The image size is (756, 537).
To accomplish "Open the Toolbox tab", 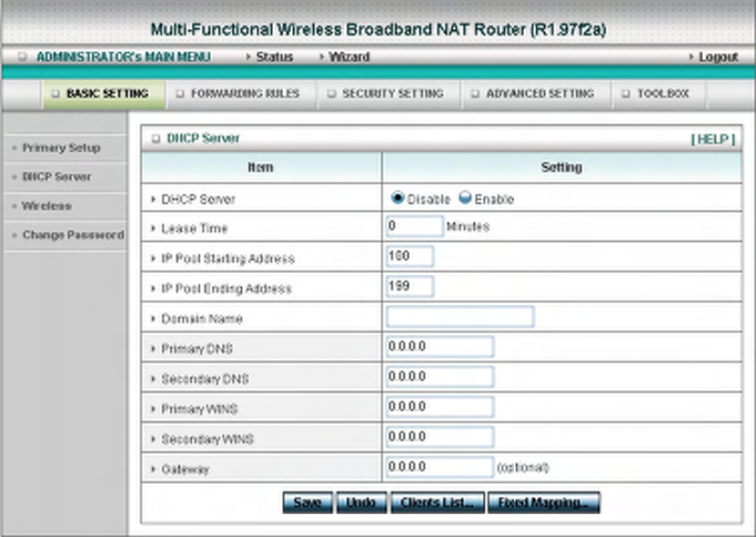I will 659,93.
